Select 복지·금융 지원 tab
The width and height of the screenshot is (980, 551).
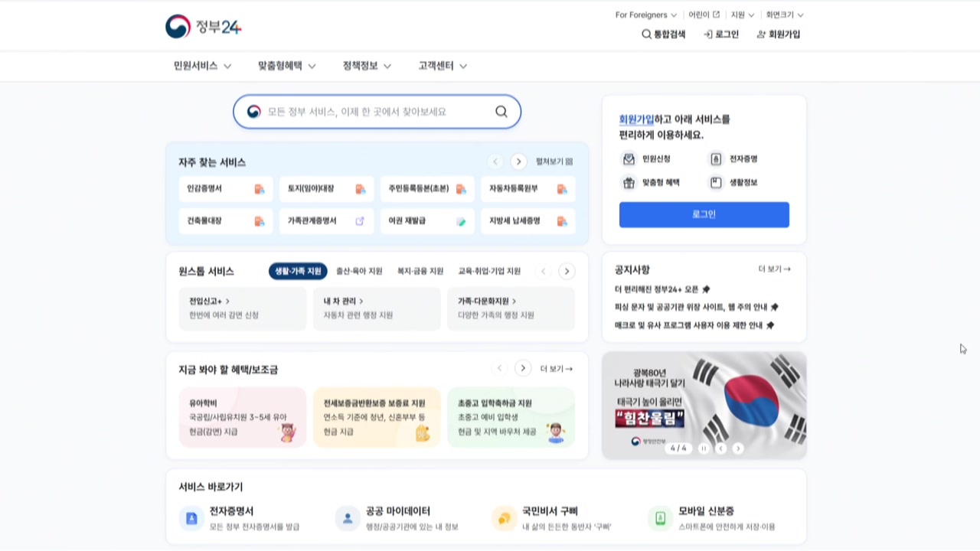click(x=420, y=271)
